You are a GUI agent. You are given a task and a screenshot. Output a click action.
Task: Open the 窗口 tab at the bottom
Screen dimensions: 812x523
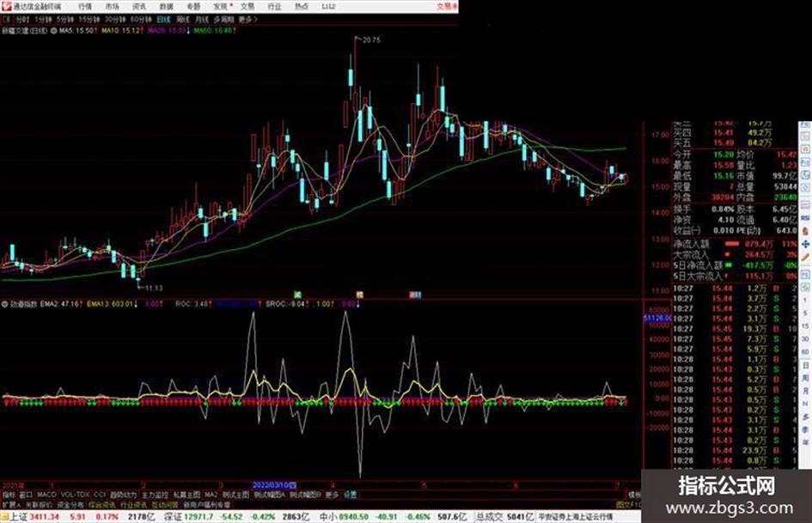click(26, 495)
